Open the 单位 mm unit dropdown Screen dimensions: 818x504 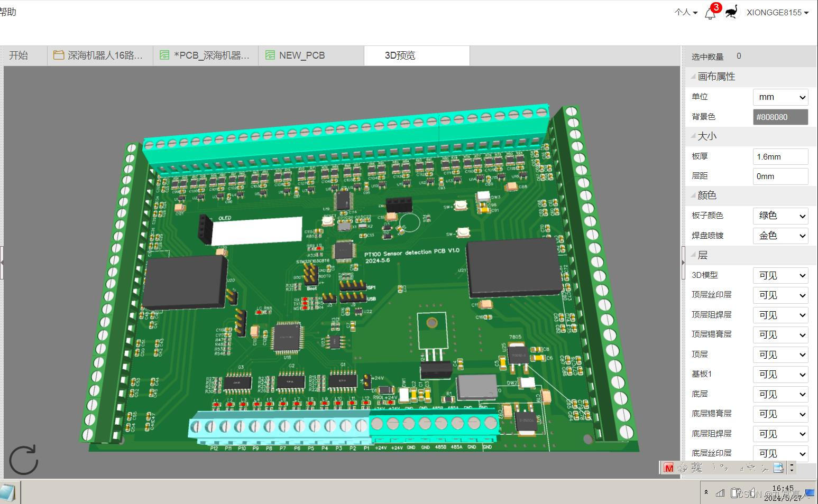point(780,97)
